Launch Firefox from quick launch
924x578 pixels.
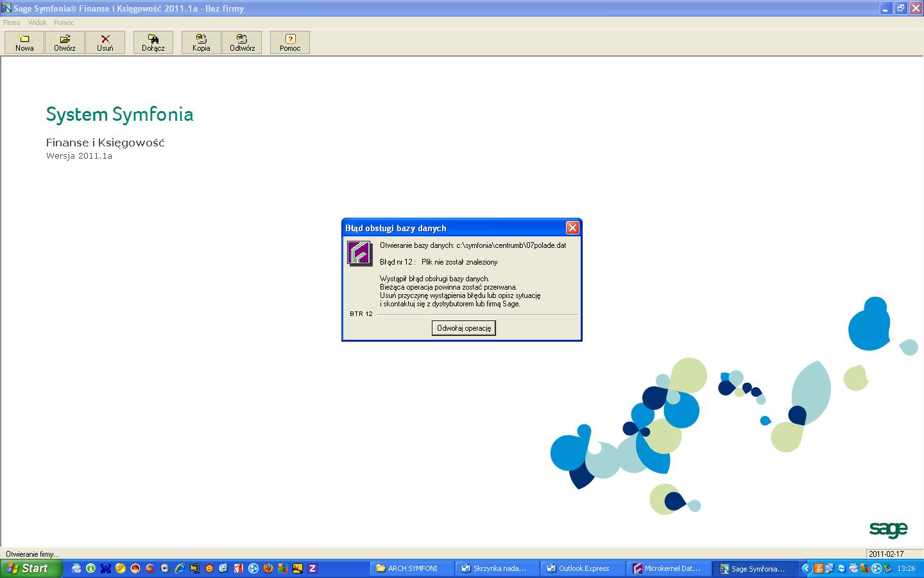[268, 568]
